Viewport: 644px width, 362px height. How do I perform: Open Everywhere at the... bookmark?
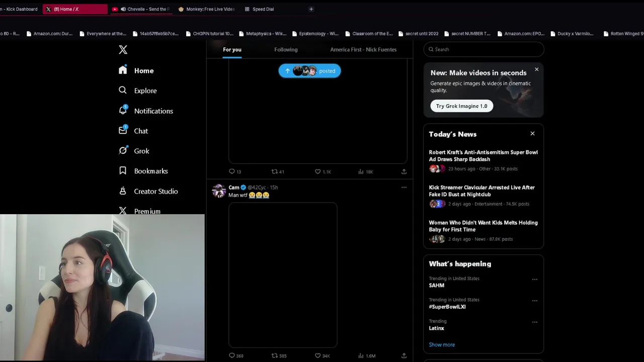tap(103, 34)
